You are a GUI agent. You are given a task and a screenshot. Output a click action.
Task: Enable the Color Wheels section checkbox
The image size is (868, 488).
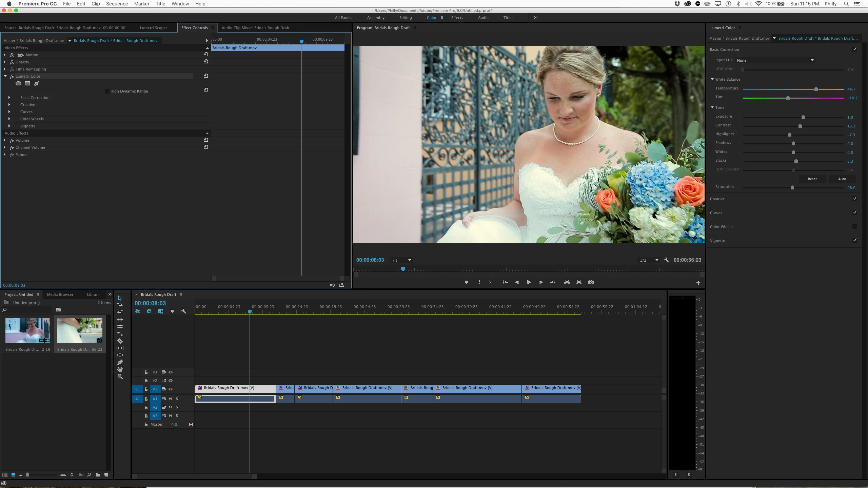pyautogui.click(x=855, y=226)
